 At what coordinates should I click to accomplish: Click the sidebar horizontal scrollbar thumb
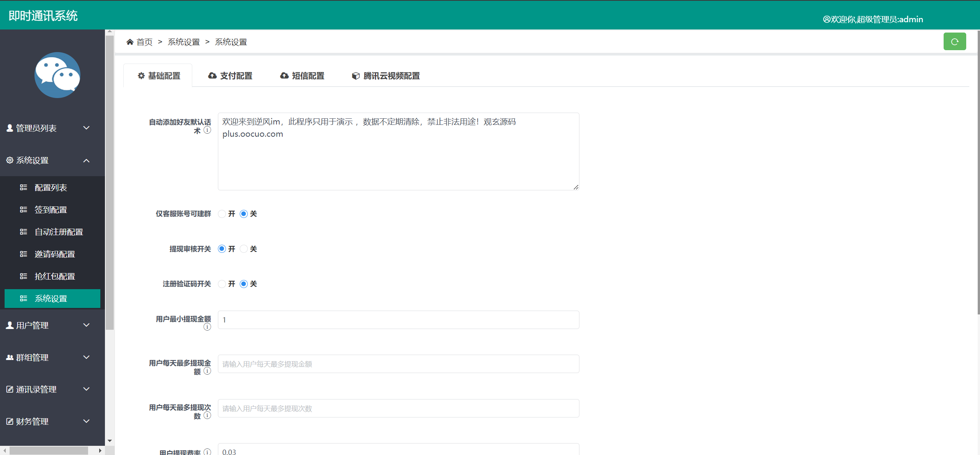click(x=48, y=450)
